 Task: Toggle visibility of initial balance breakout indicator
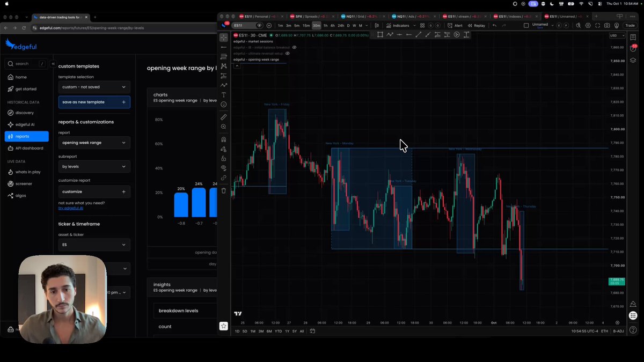(294, 47)
